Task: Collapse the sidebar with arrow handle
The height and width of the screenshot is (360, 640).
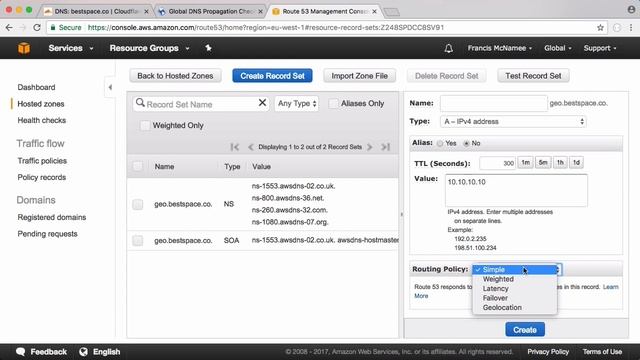Action: [x=110, y=87]
